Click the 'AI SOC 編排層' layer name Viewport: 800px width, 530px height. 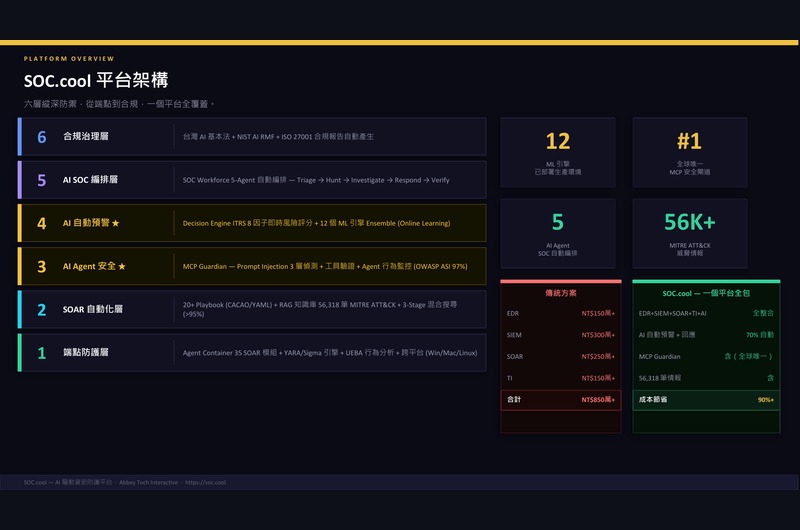tap(90, 180)
